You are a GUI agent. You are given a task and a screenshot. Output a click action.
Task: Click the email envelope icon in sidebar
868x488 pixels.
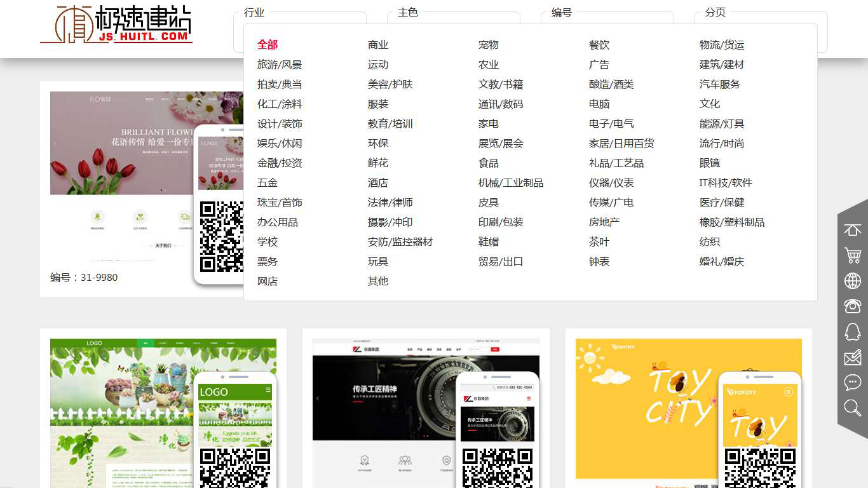853,357
